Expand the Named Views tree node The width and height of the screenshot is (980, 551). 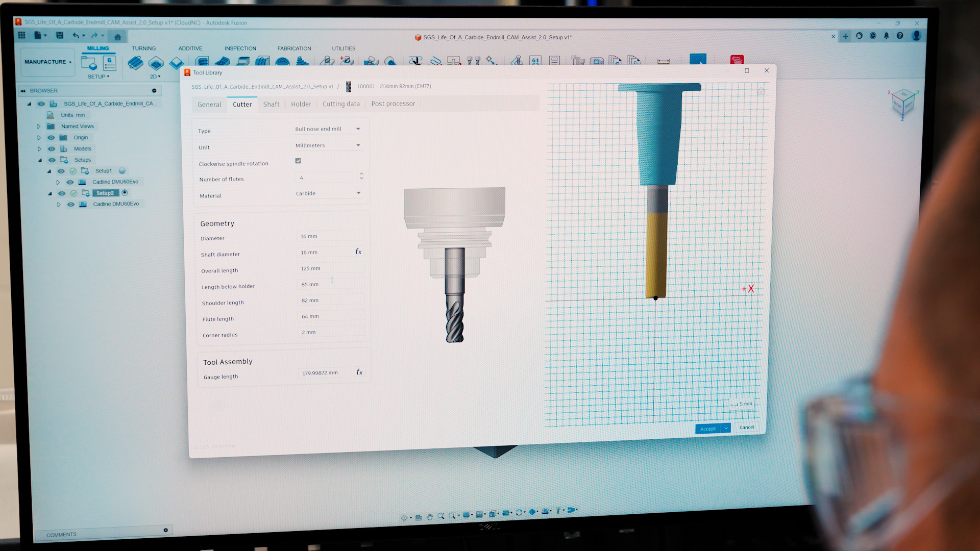point(38,126)
